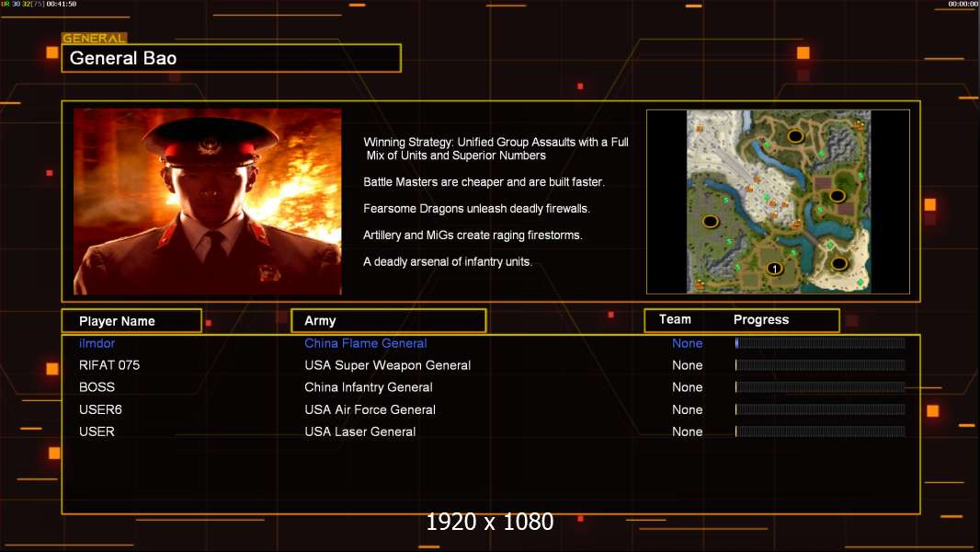Click start position marker 1 on minimap
980x552 pixels.
tap(774, 269)
